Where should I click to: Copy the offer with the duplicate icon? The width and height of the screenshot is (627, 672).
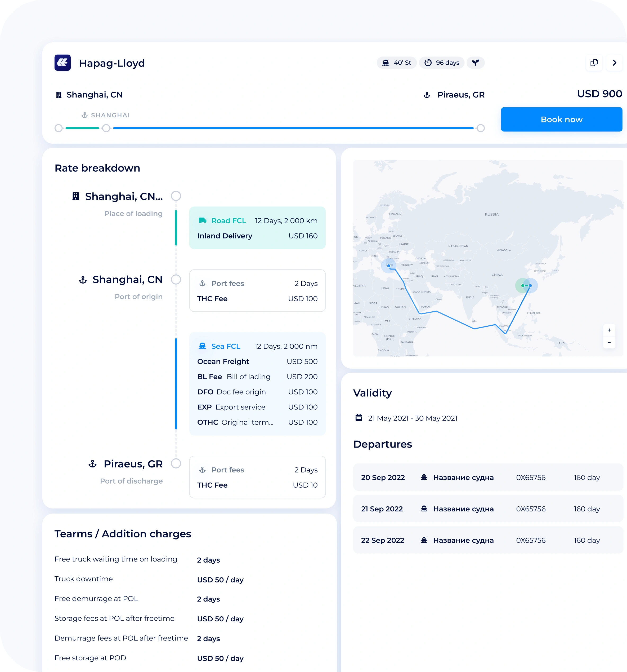coord(594,63)
